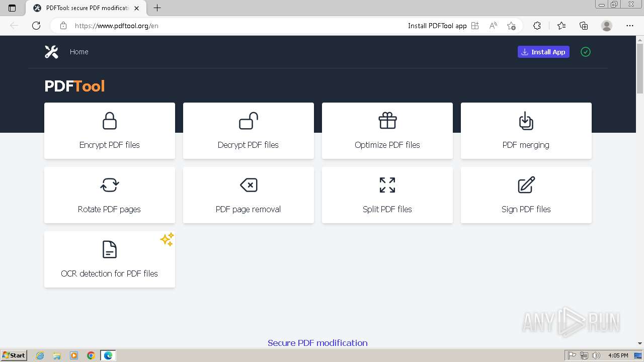View site information lock icon
Screen dimensions: 644x362
63,26
